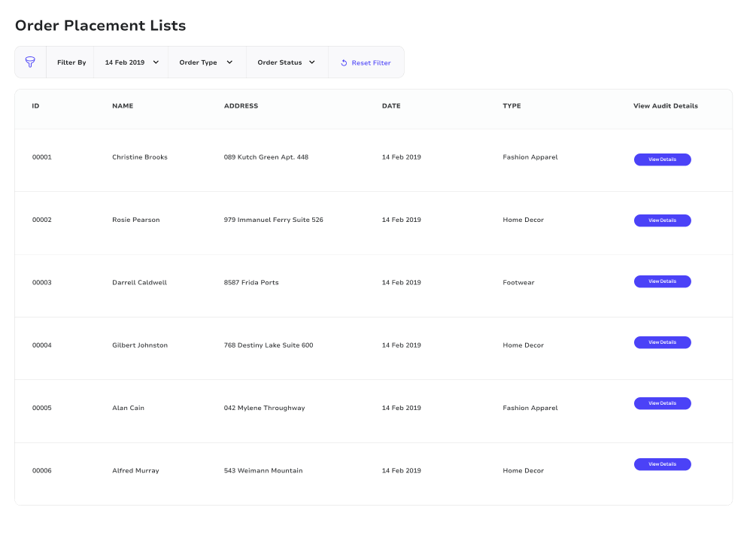Click the TYPE column header
The width and height of the screenshot is (756, 553).
(x=512, y=106)
